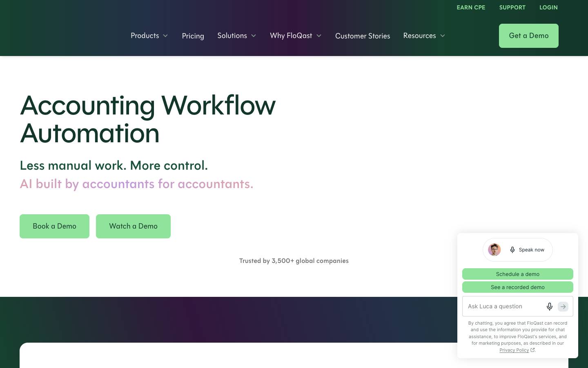This screenshot has width=588, height=368.
Task: Click Schedule a demo in chat widget
Action: pyautogui.click(x=517, y=274)
